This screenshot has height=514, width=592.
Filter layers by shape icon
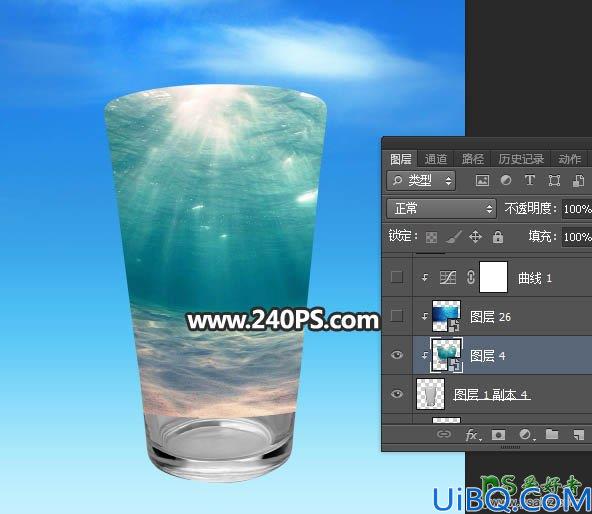[554, 181]
